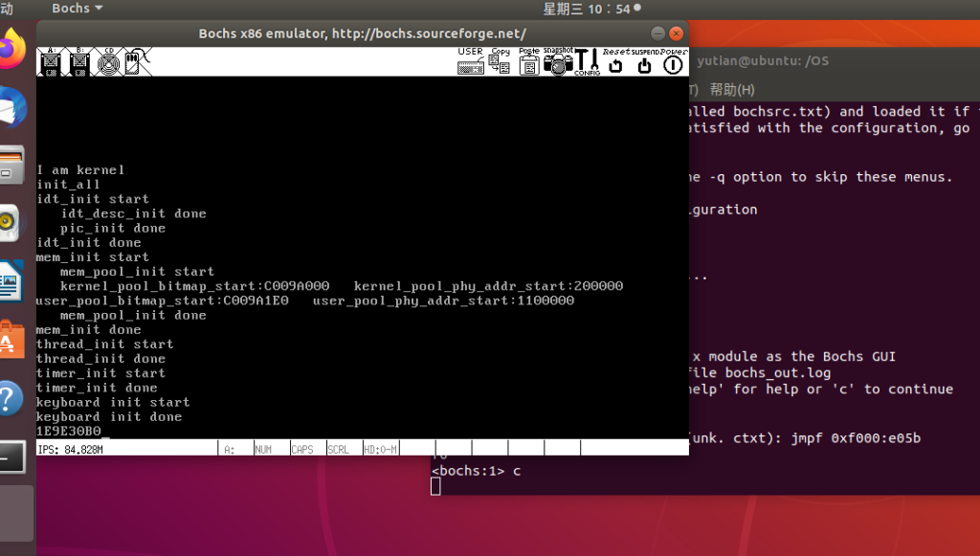Toggle the CD-ROM drive icon
980x556 pixels.
108,62
